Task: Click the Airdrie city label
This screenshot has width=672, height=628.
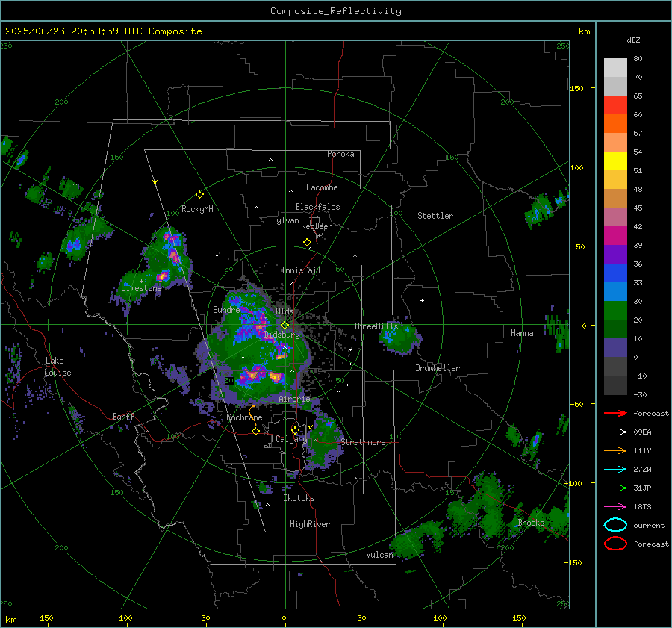Action: point(294,399)
